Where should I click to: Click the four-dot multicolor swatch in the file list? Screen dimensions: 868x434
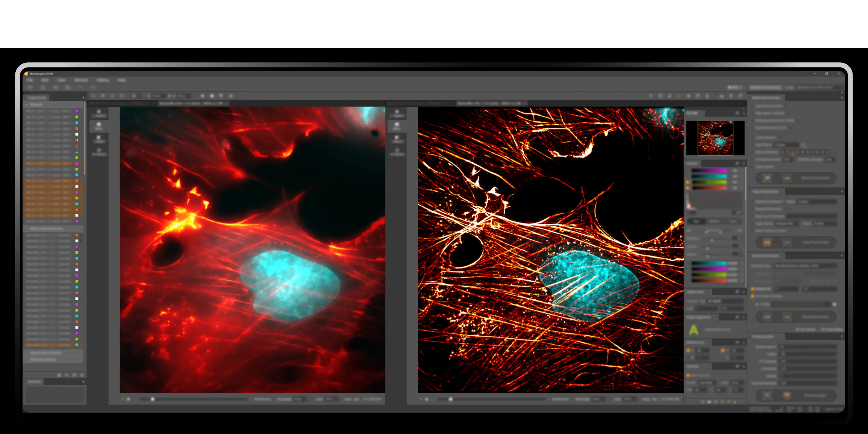click(77, 152)
